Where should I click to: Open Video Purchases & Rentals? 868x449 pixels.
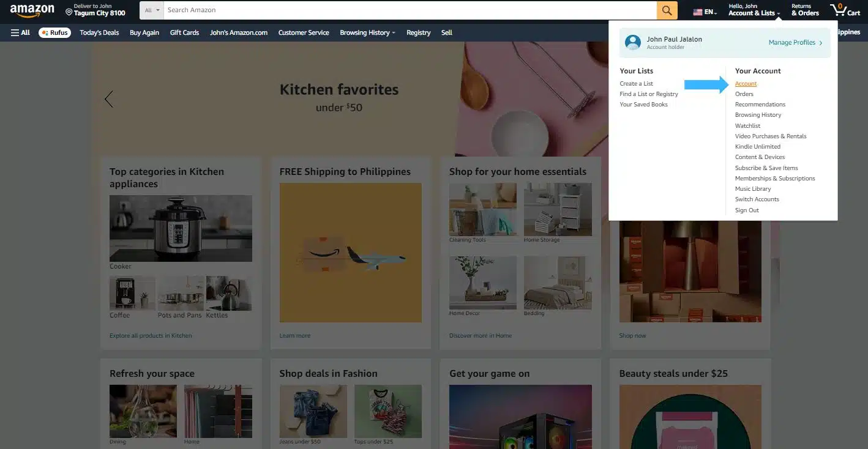(x=771, y=136)
